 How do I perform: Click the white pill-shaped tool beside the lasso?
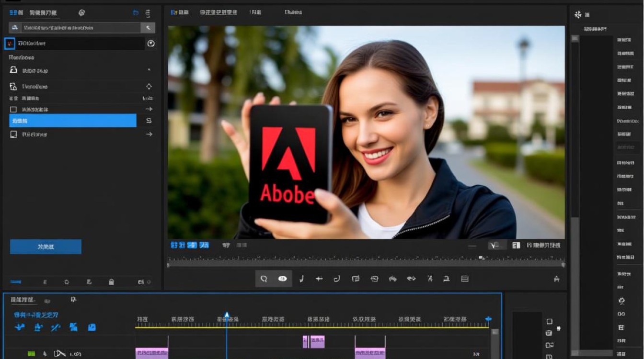click(x=282, y=279)
